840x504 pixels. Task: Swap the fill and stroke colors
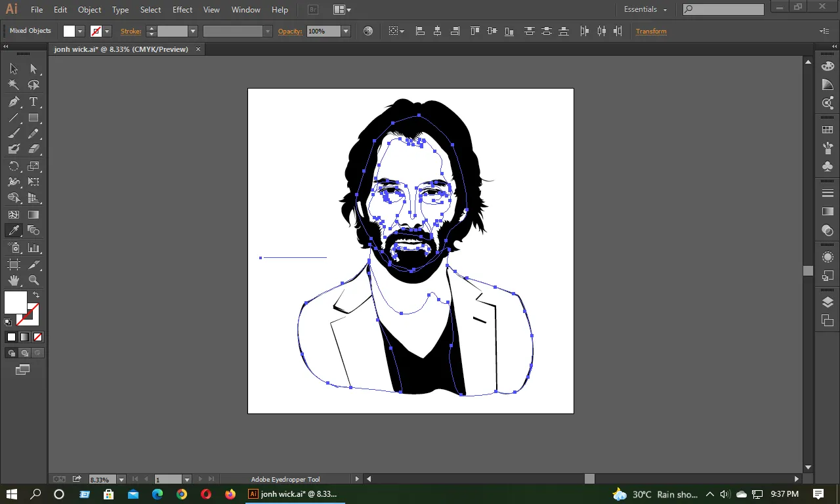(36, 295)
